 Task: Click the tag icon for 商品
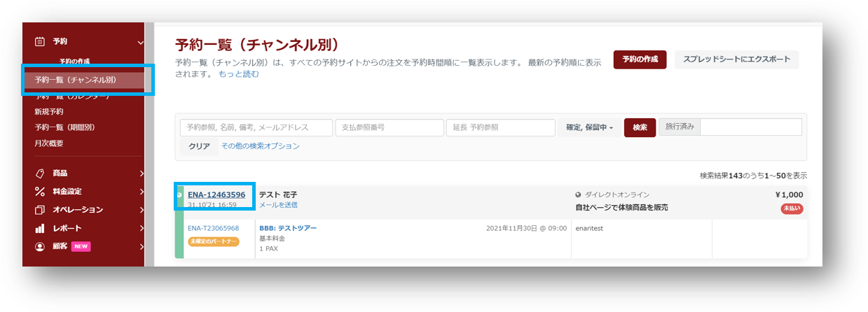tap(40, 173)
